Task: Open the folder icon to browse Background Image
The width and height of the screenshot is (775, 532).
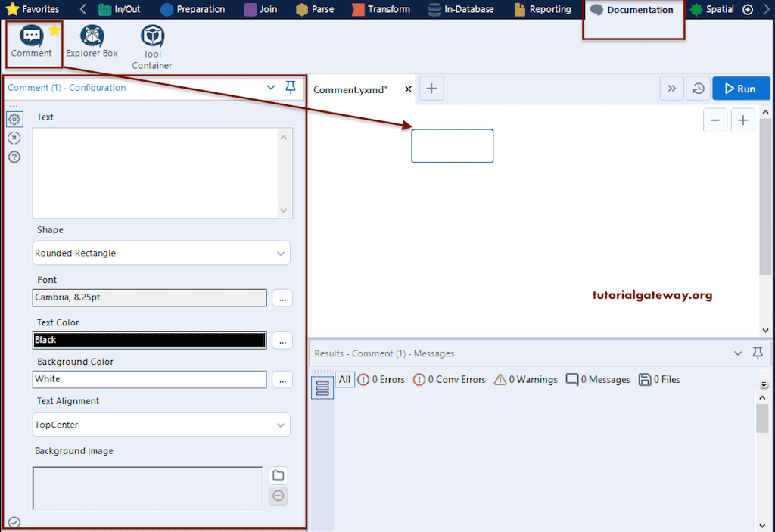Action: (x=278, y=474)
